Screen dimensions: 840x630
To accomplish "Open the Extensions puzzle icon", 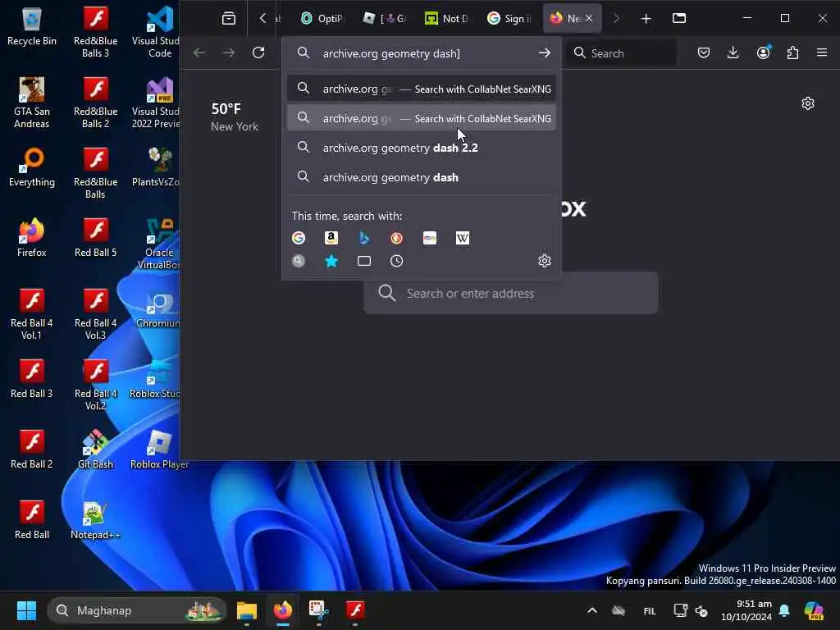I will [792, 52].
